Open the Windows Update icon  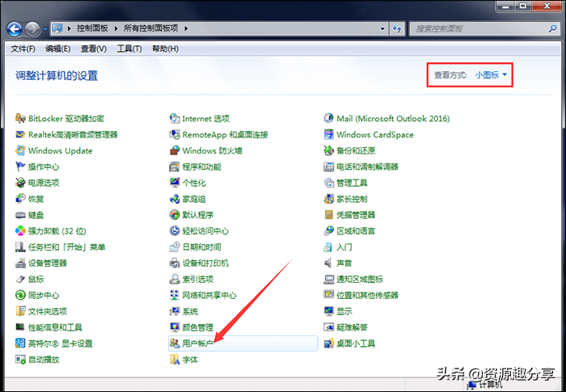(20, 150)
